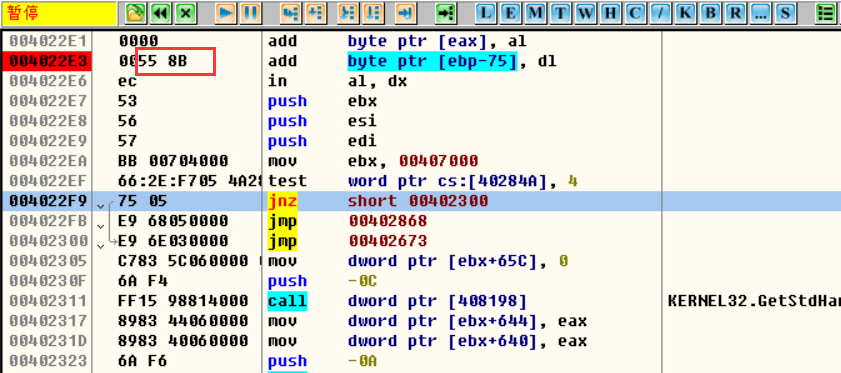Click the Trace into toolbar icon

coord(348,12)
